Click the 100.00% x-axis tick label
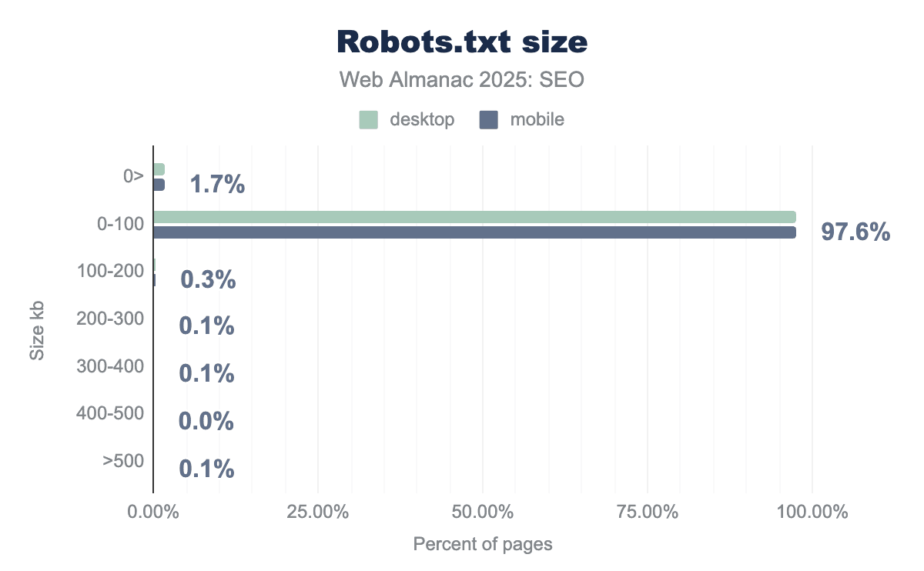 812,513
